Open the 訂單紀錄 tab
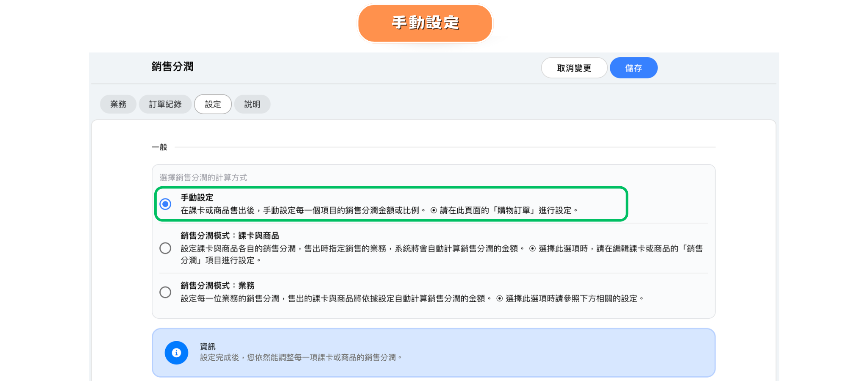This screenshot has height=381, width=868. (165, 104)
